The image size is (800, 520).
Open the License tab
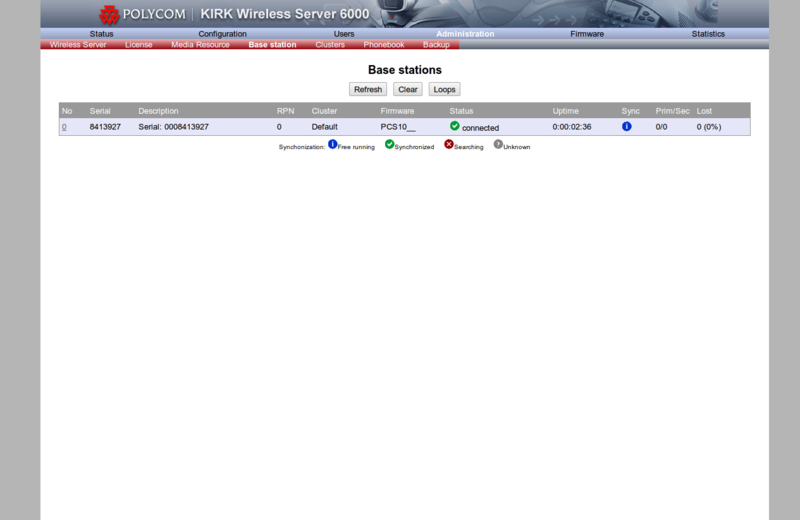coord(139,45)
